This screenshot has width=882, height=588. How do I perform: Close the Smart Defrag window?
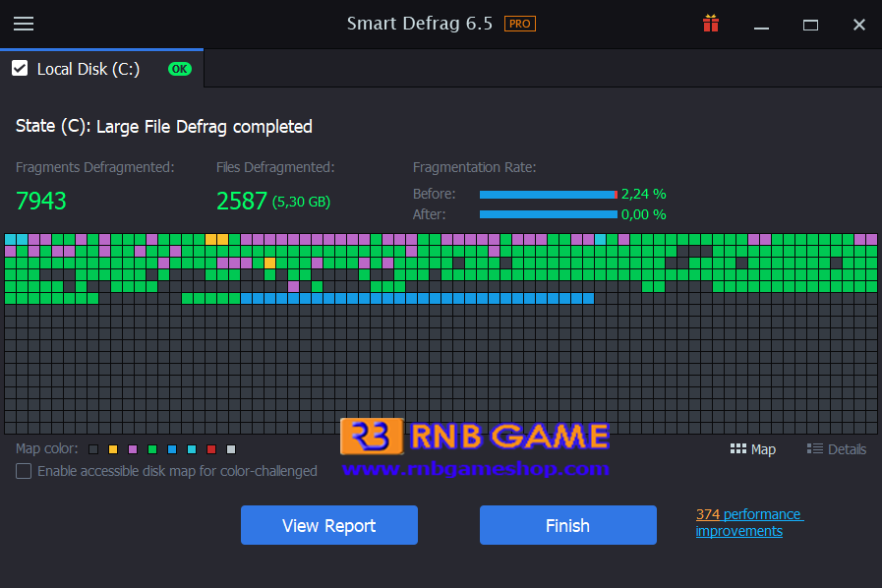(859, 25)
